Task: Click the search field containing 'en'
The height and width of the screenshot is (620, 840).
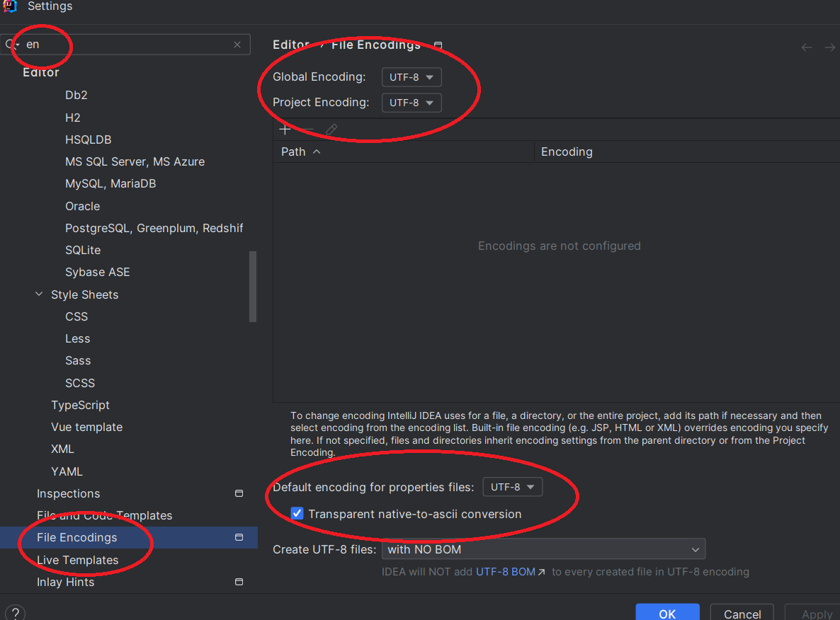Action: [126, 45]
